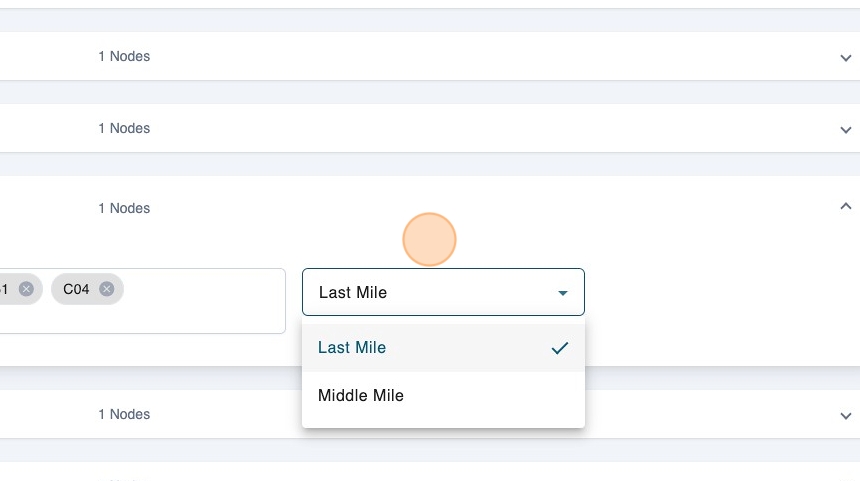Expand the topmost 1 Nodes row chevron
This screenshot has width=860, height=481.
click(846, 58)
